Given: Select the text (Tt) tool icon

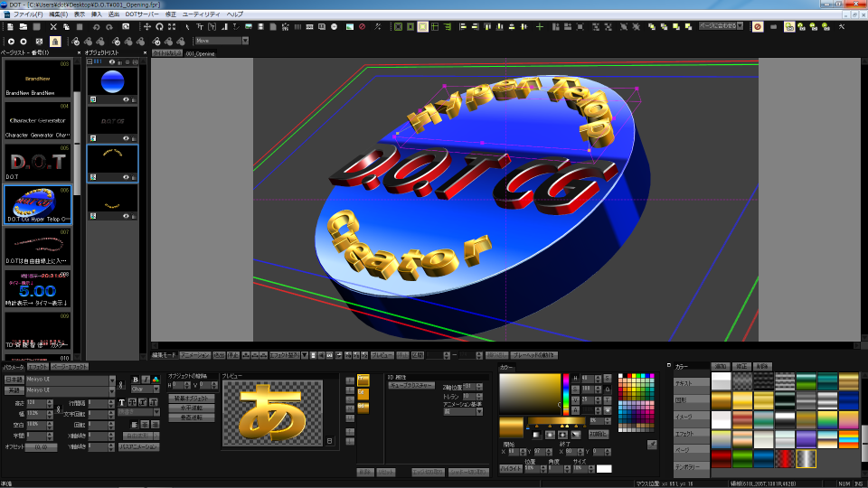Looking at the screenshot, I should click(200, 26).
